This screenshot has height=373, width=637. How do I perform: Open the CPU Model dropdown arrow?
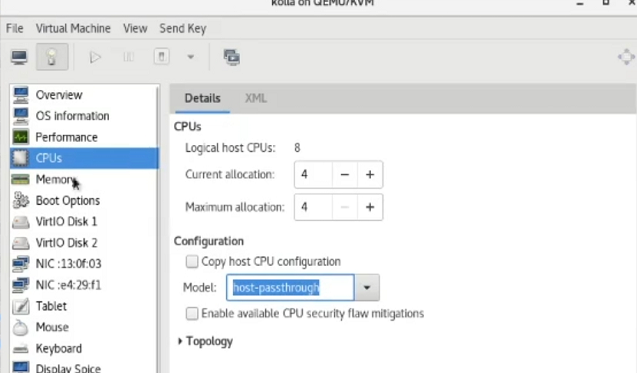(x=367, y=288)
